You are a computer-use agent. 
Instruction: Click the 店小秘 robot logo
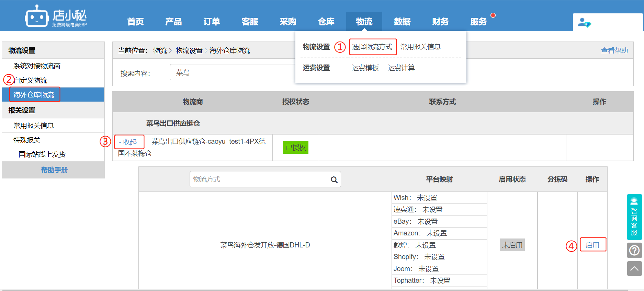56,16
